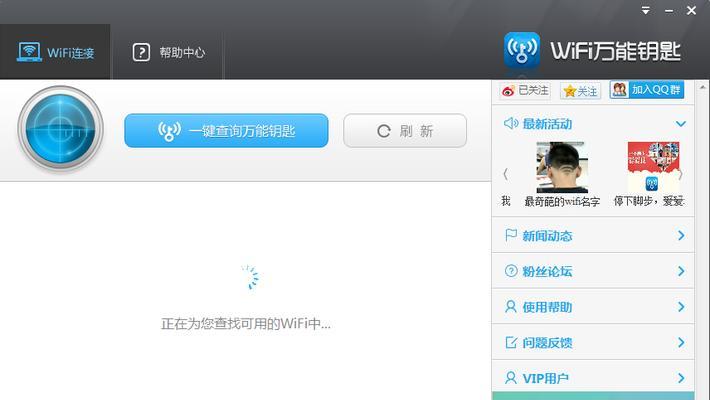Click the QQ group people icon

tap(619, 89)
